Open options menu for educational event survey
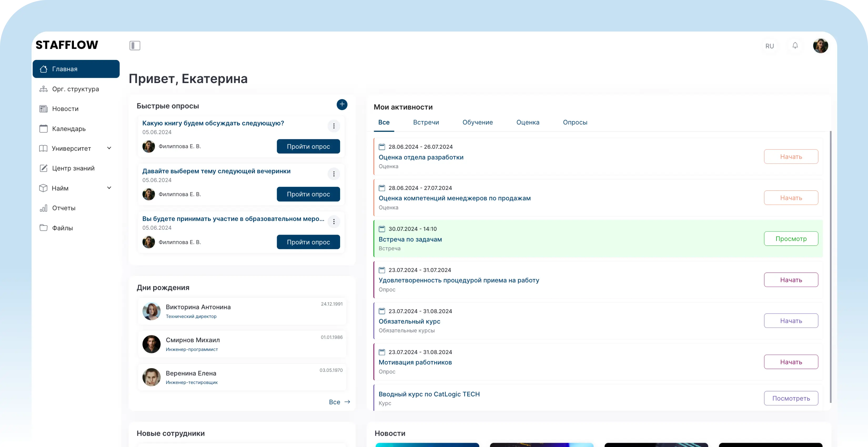Screen dimensions: 868x447 coord(334,222)
